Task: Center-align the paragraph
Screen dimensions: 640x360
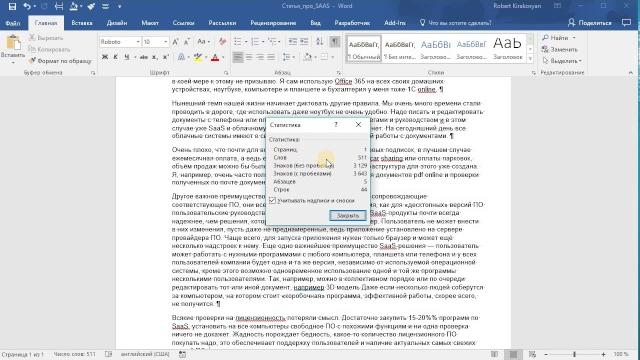Action: tap(249, 57)
